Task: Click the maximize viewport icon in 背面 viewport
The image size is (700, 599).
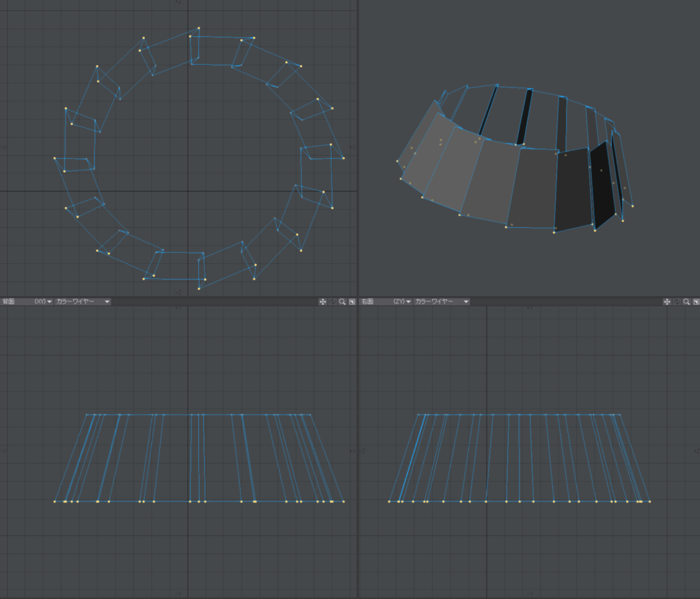Action: 352,302
